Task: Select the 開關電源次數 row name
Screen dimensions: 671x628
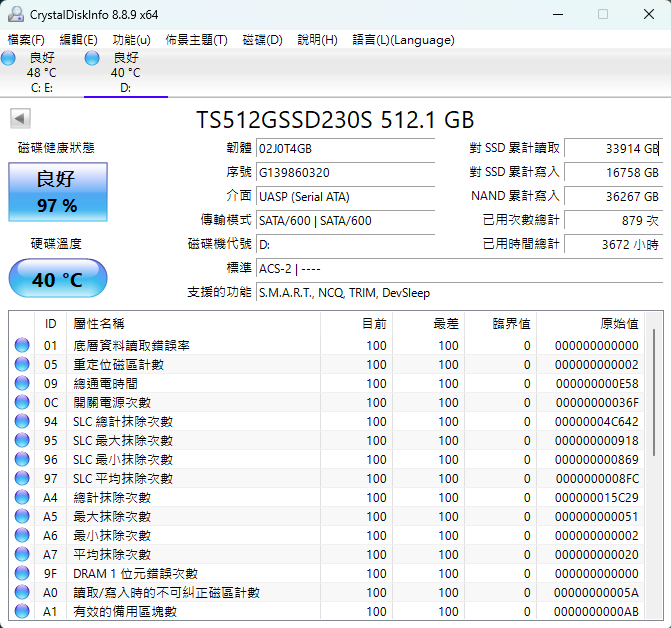Action: point(112,403)
